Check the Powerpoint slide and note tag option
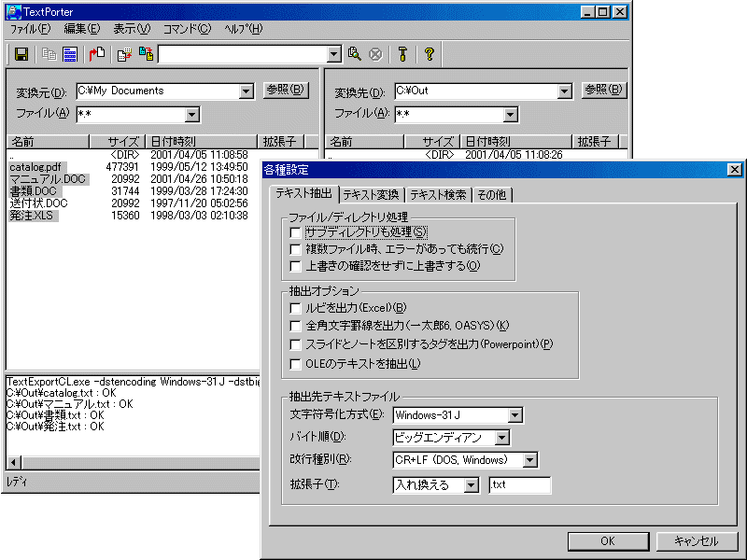The image size is (747, 560). point(295,344)
